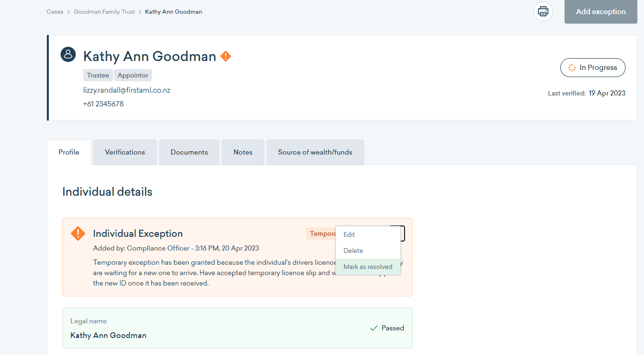644x355 pixels.
Task: Click the Trustee role tag
Action: [x=98, y=75]
